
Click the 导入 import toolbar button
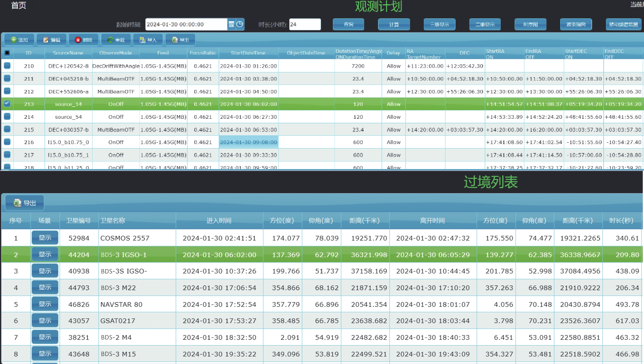click(148, 40)
